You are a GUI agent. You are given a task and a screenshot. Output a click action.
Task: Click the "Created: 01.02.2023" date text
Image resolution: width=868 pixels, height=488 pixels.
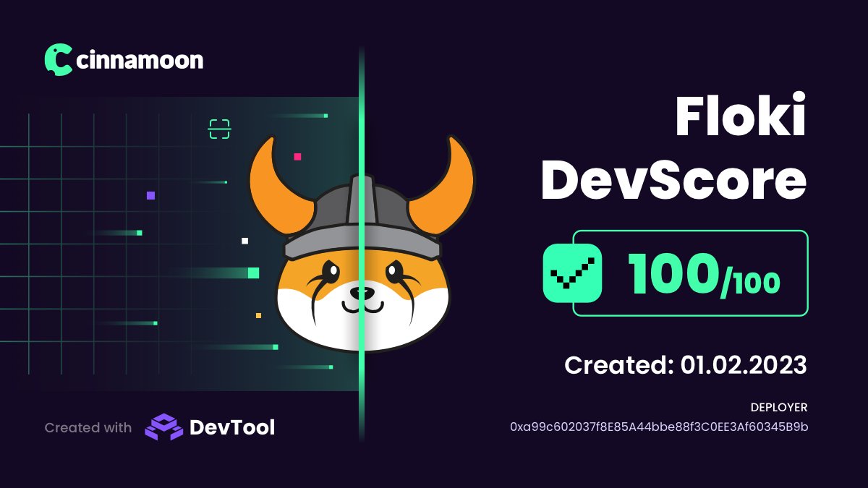(686, 365)
